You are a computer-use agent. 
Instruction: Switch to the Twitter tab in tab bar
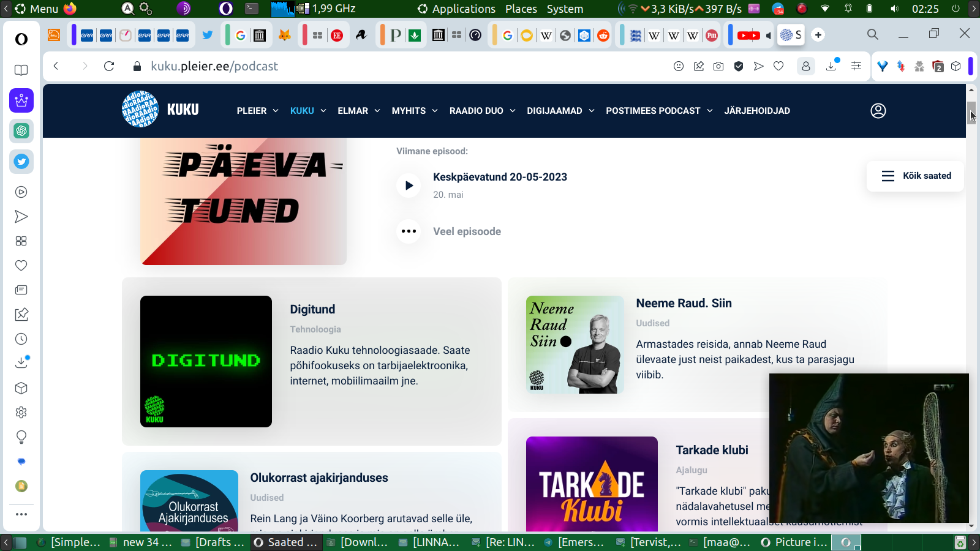(208, 35)
